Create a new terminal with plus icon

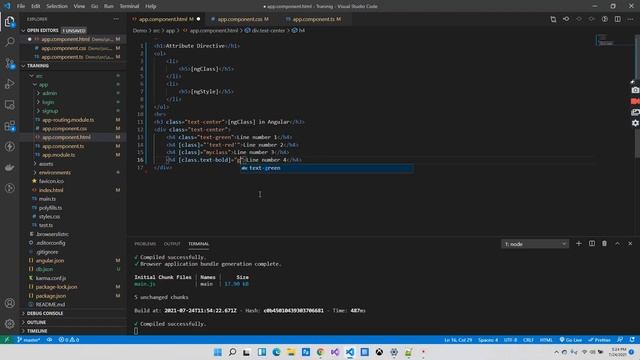tap(578, 244)
